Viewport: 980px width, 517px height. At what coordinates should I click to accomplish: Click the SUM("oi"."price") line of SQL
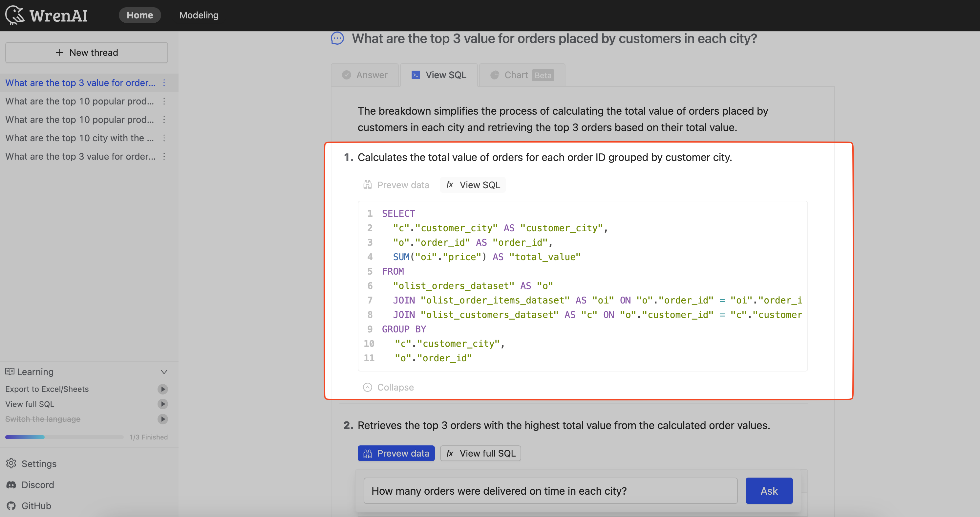tap(487, 257)
